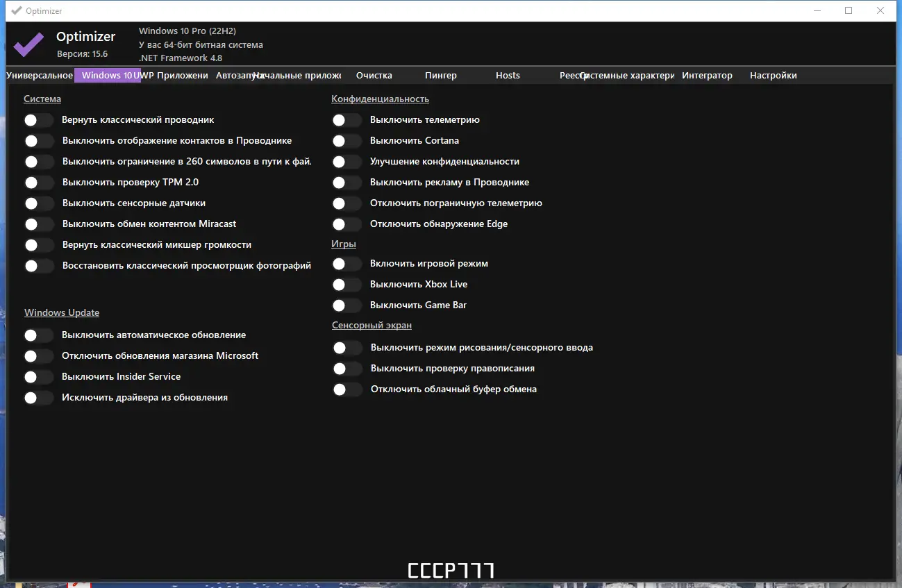The height and width of the screenshot is (588, 902).
Task: Enable Вернуть классический микшер громкости
Action: point(39,245)
